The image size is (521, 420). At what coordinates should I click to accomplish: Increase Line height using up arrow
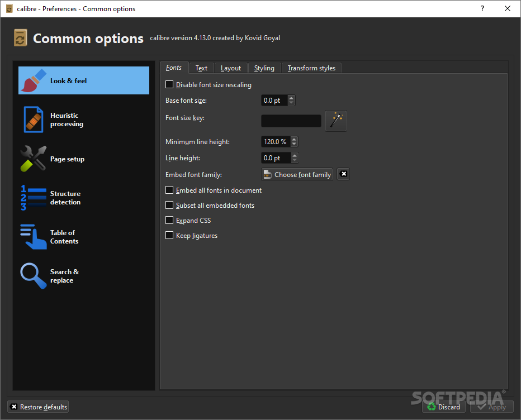[x=295, y=155]
